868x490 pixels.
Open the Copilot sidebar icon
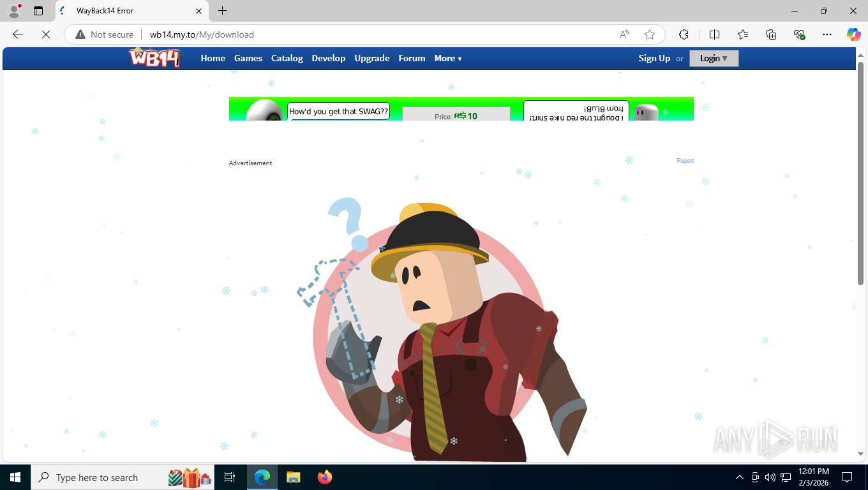[x=853, y=34]
